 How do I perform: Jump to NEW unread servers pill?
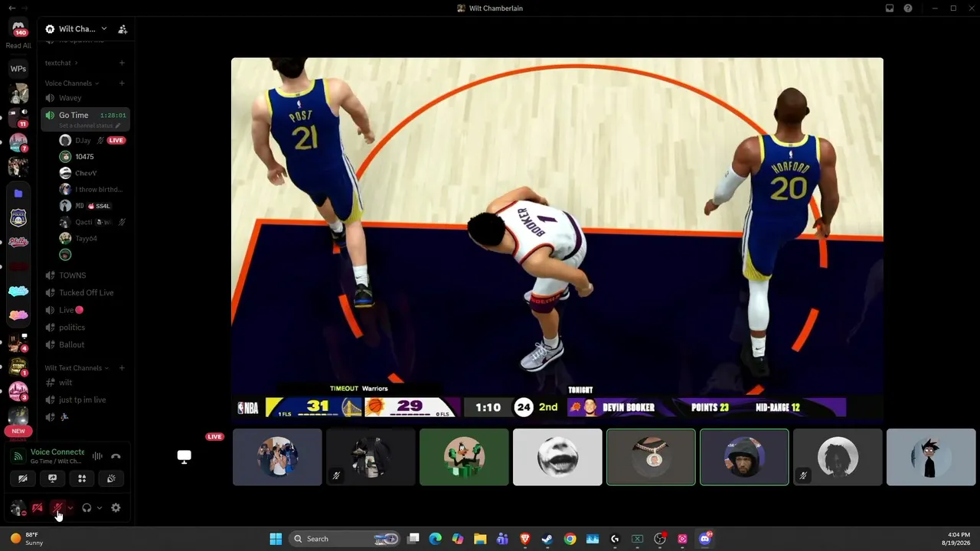(x=18, y=431)
